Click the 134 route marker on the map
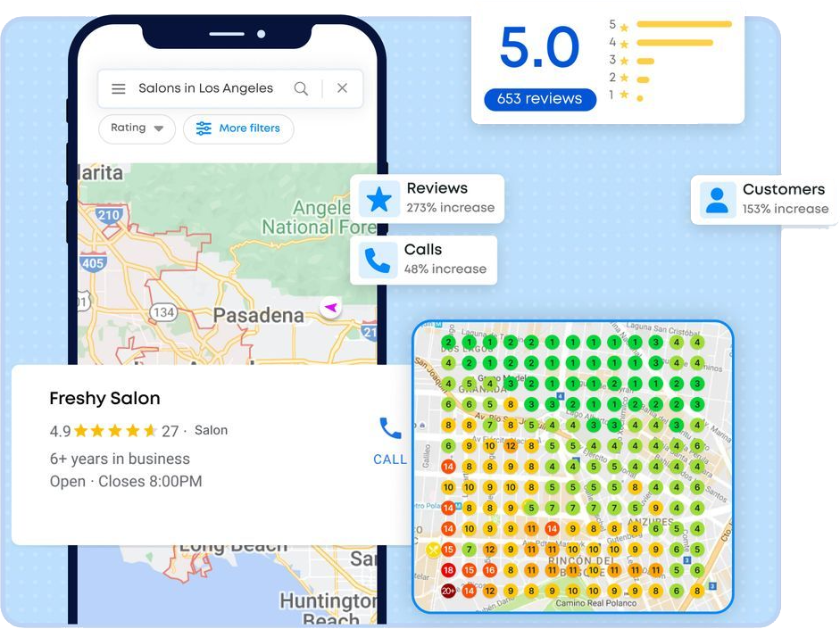The image size is (840, 629). coord(163,312)
